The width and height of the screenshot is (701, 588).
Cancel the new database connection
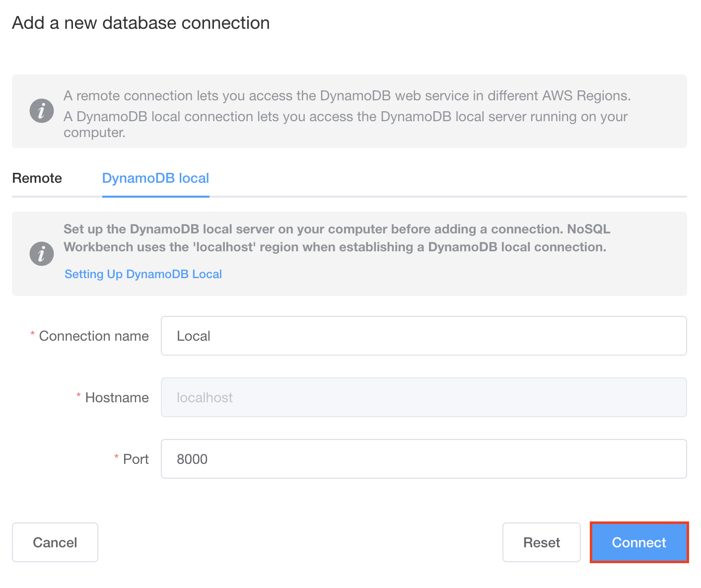55,542
